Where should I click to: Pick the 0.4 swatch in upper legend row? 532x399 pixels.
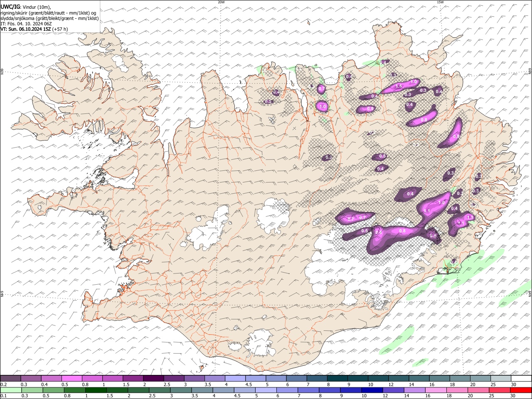51,379
